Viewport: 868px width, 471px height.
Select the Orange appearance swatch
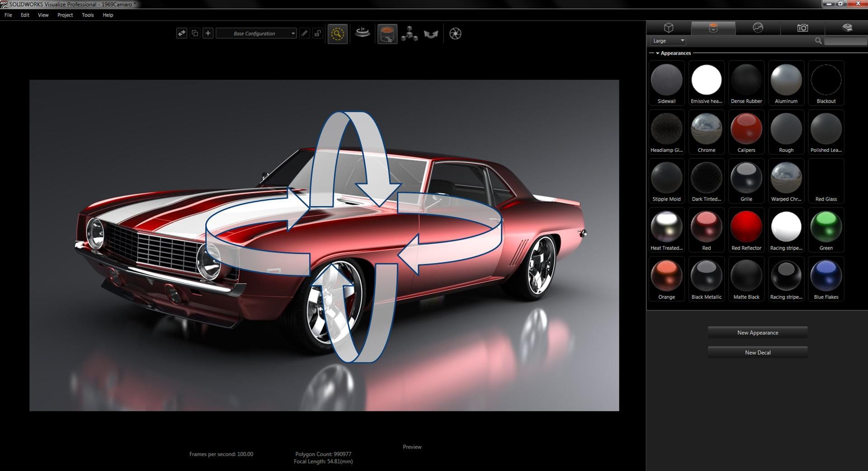click(666, 279)
